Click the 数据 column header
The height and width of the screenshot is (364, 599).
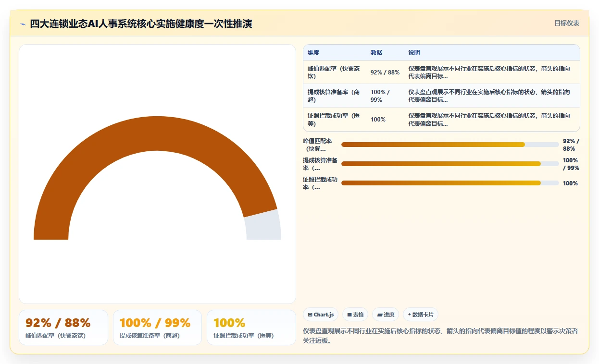coord(376,53)
